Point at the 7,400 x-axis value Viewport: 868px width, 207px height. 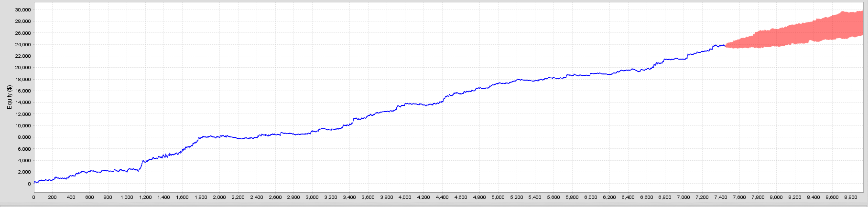721,197
